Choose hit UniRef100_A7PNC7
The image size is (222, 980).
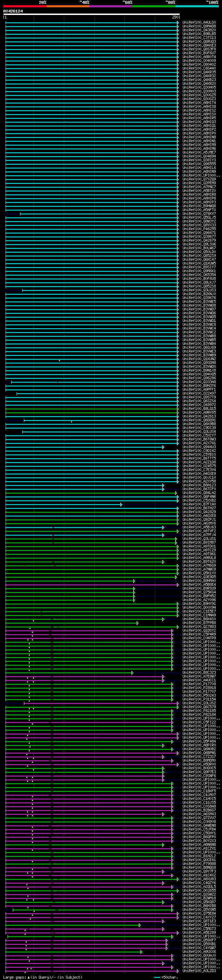click(x=199, y=187)
